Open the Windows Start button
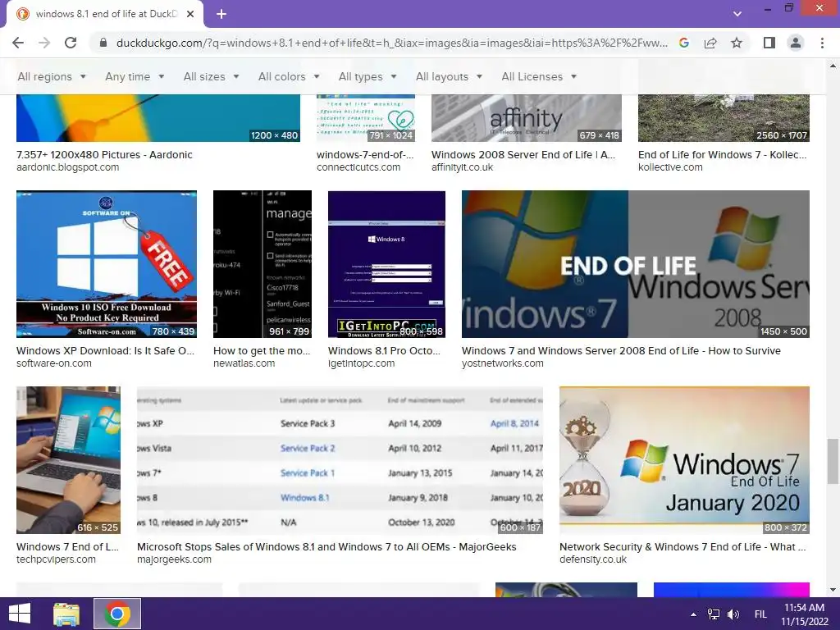Viewport: 840px width, 630px height. point(20,614)
